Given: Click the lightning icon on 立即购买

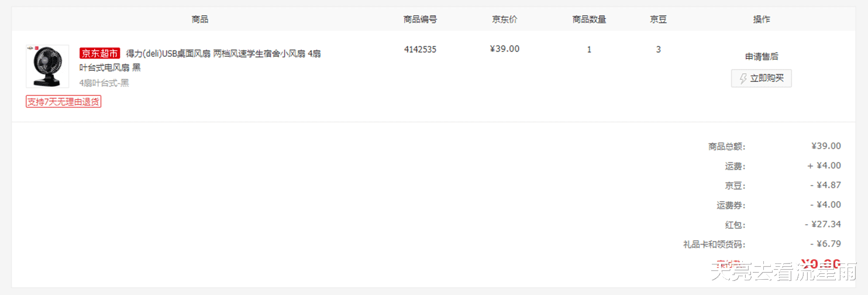Looking at the screenshot, I should [743, 78].
